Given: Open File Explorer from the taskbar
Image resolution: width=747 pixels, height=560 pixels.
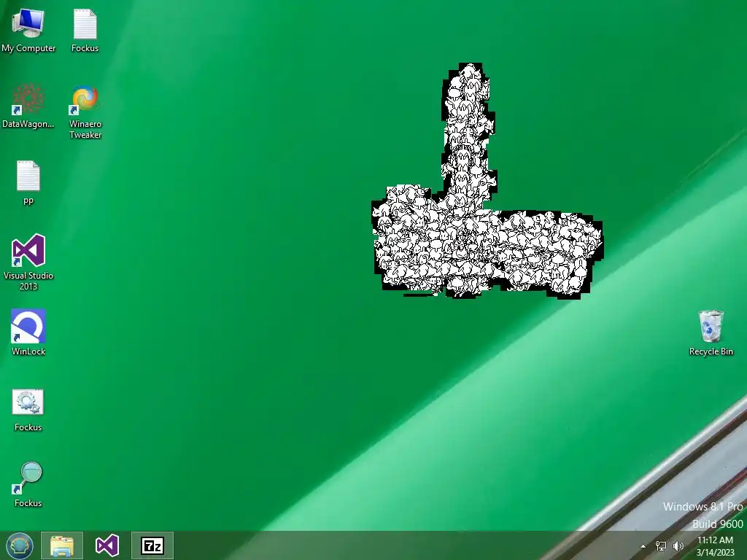Looking at the screenshot, I should [x=62, y=545].
